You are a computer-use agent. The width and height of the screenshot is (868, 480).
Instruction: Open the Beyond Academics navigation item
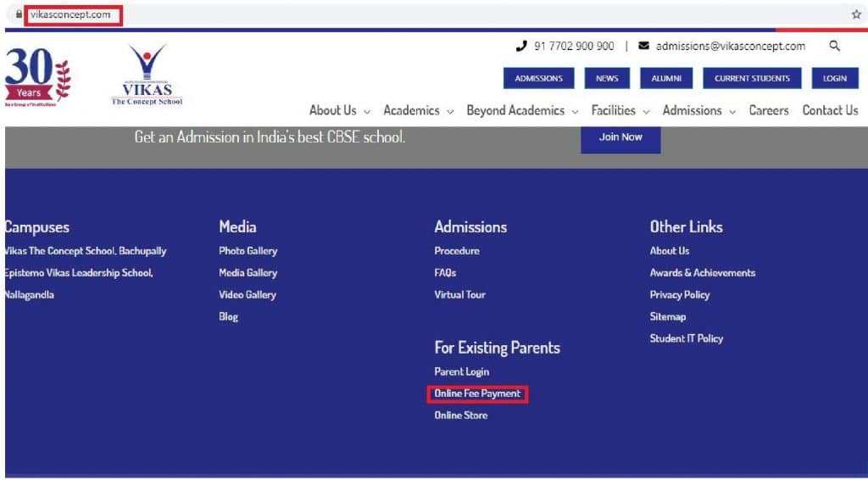click(515, 110)
